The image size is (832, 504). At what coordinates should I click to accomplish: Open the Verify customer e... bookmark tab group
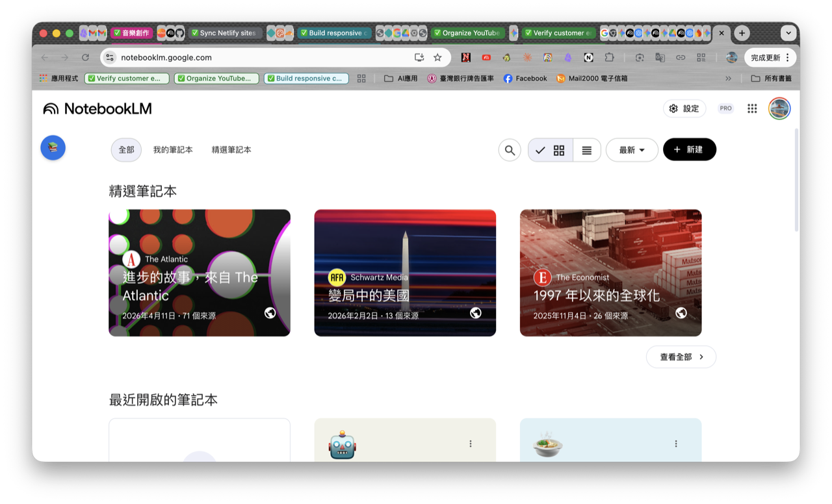tap(127, 78)
